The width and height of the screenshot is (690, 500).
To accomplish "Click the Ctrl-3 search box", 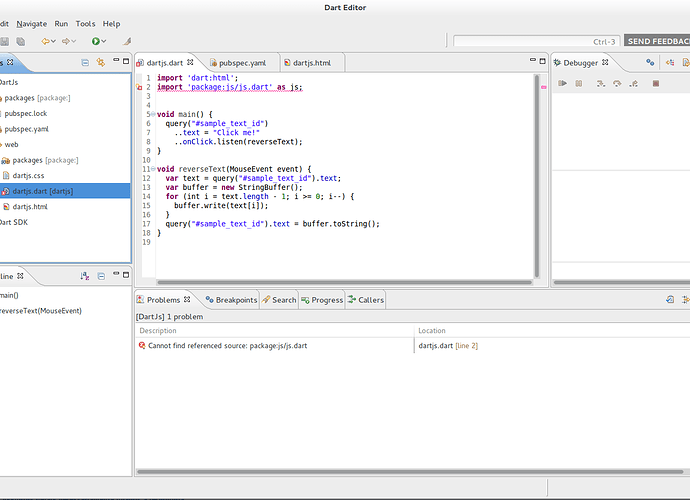I will coord(536,41).
